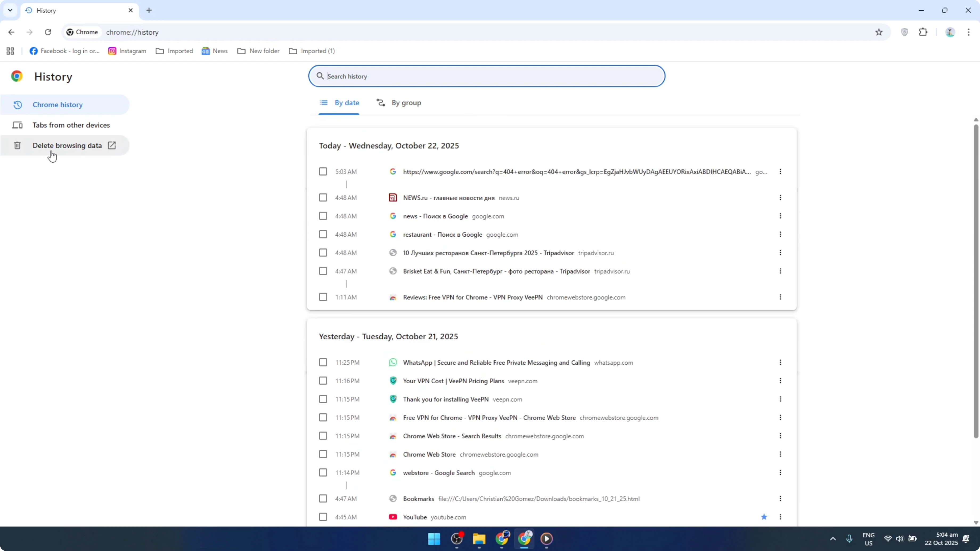Open the Extensions puzzle icon
This screenshot has height=551, width=980.
(924, 32)
